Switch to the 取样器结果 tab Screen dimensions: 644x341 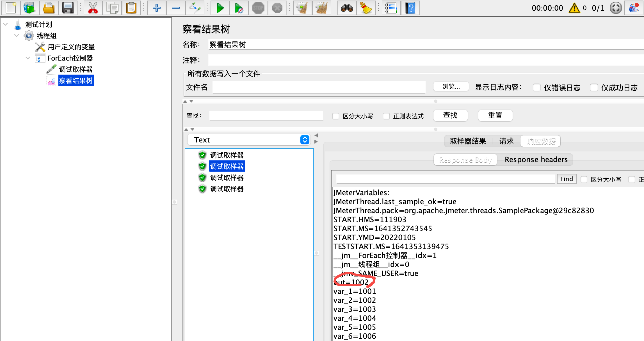(x=468, y=141)
